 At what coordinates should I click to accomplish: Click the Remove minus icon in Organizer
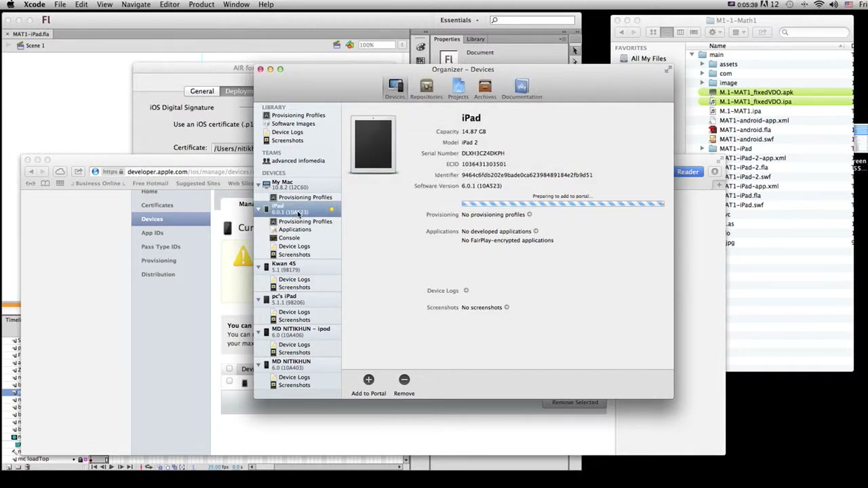click(404, 380)
